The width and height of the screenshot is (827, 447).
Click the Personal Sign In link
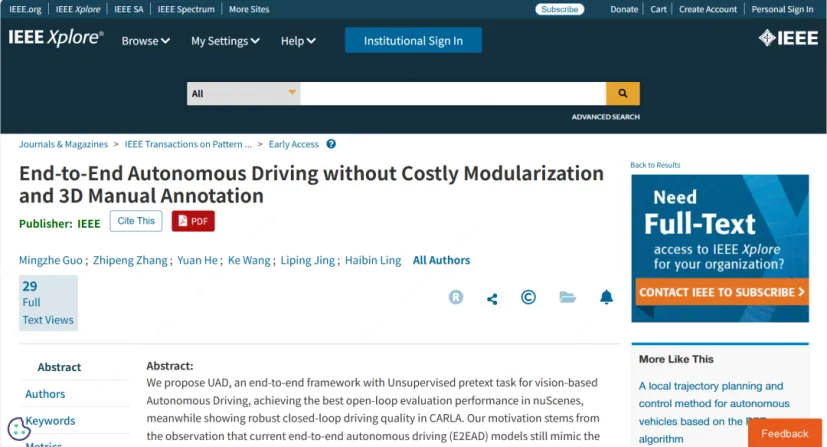[x=782, y=9]
